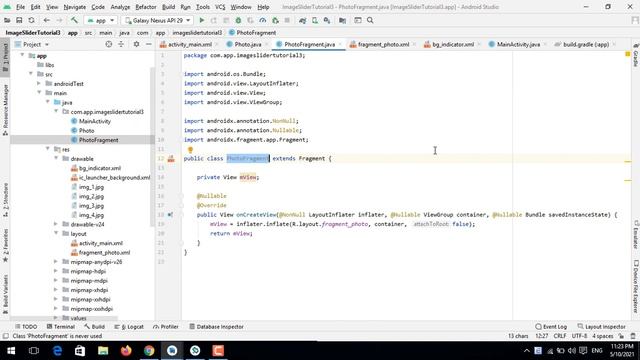Collapse the drawable folder node
640x360 pixels.
coord(56,158)
